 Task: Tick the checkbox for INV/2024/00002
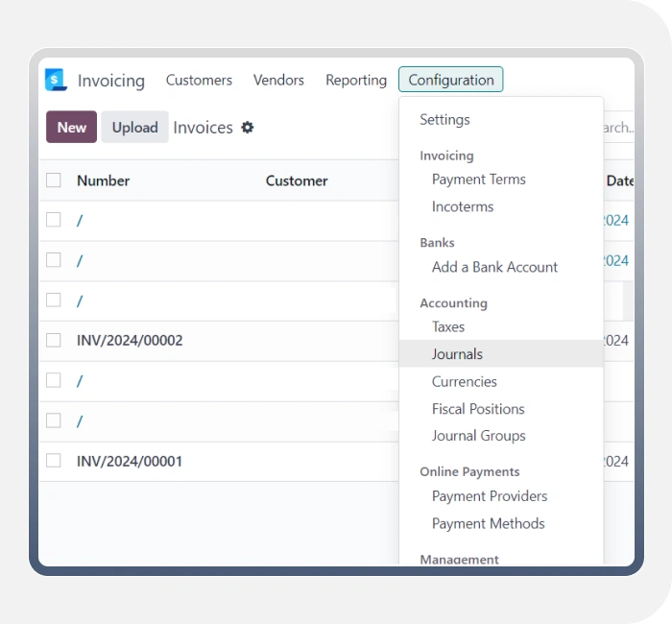pos(54,340)
